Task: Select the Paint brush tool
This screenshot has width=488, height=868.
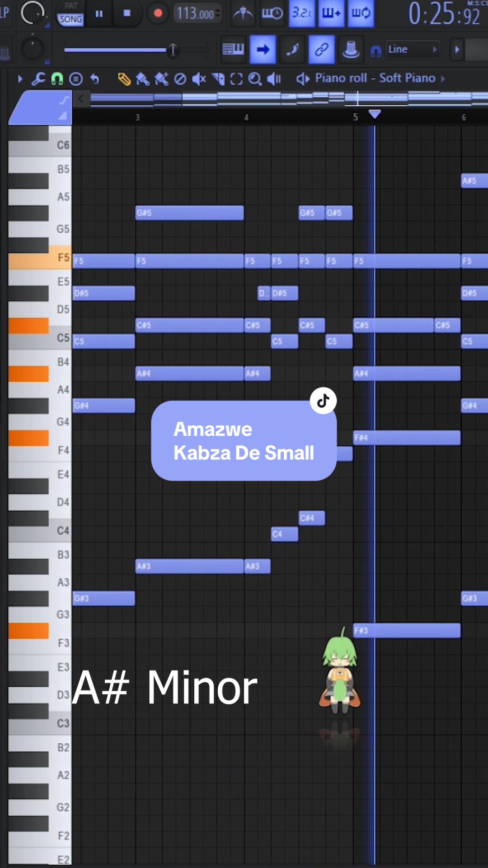Action: pyautogui.click(x=143, y=79)
